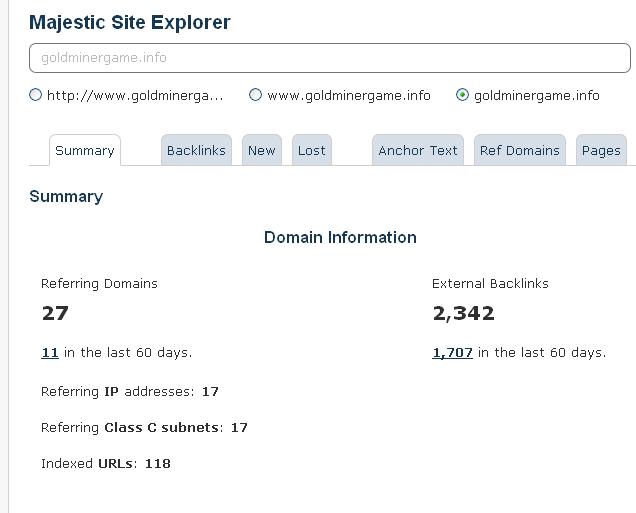
Task: Click the Referring Class C subnets: 17 line
Action: [x=144, y=427]
